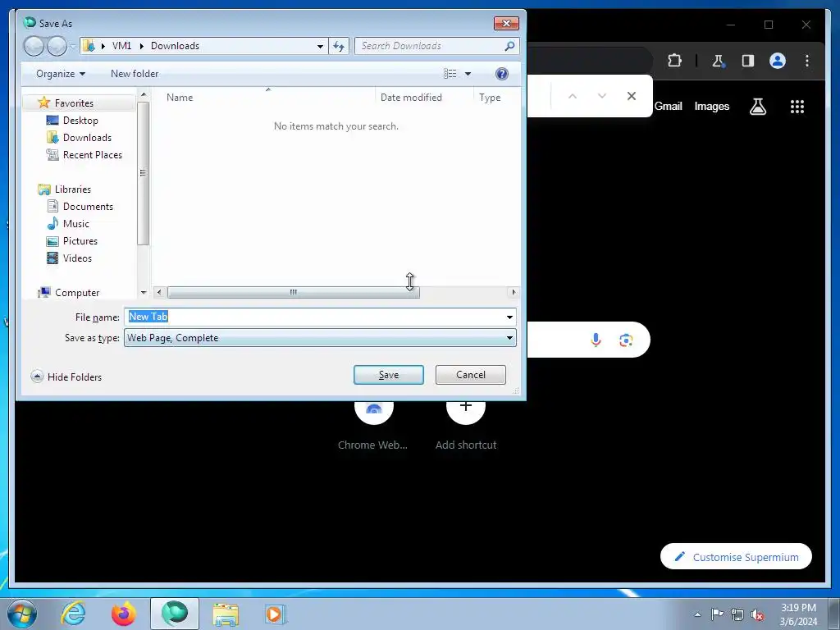Click the network tray icon

pos(737,614)
